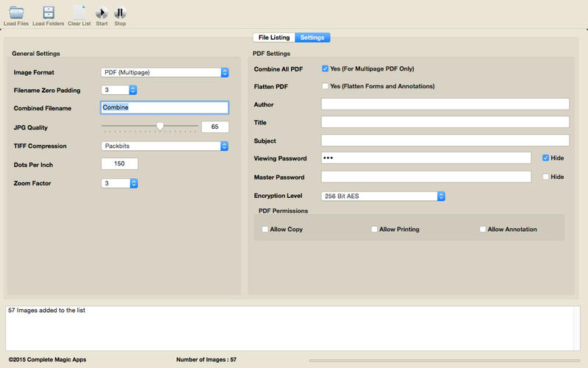Switch to the File Listing tab
The width and height of the screenshot is (588, 368).
[274, 38]
